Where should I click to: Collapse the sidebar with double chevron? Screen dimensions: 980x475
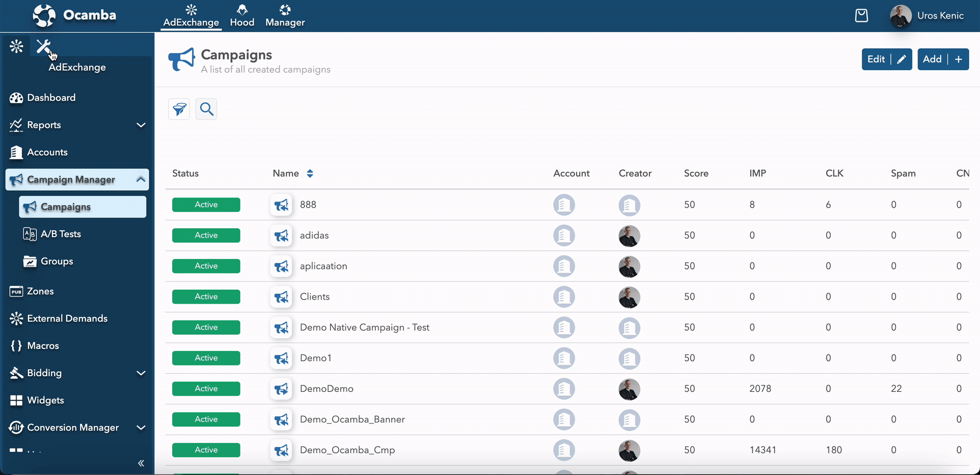(141, 463)
